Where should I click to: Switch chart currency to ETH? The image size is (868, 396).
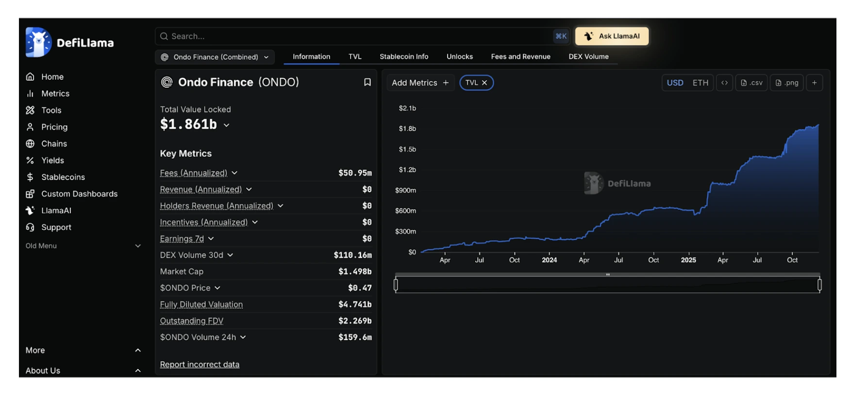tap(700, 83)
